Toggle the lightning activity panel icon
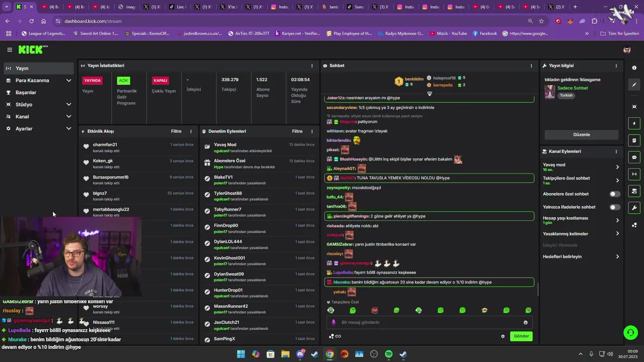The width and height of the screenshot is (644, 362). point(634,123)
